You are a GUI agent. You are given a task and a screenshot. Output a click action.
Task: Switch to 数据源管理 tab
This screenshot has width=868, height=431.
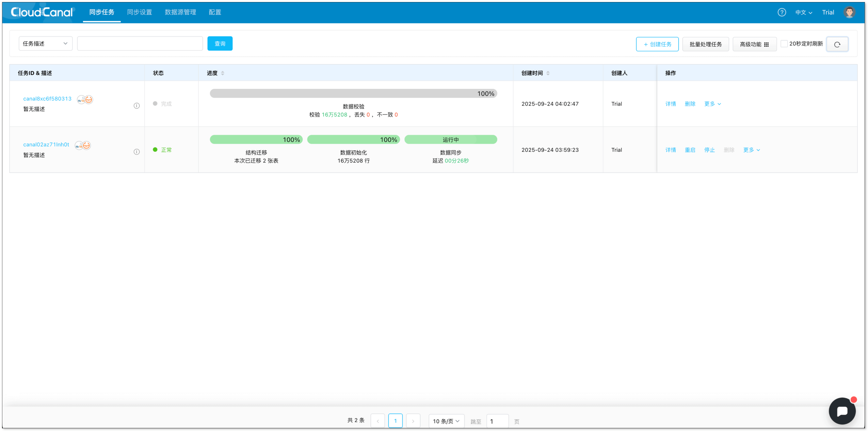pyautogui.click(x=180, y=12)
